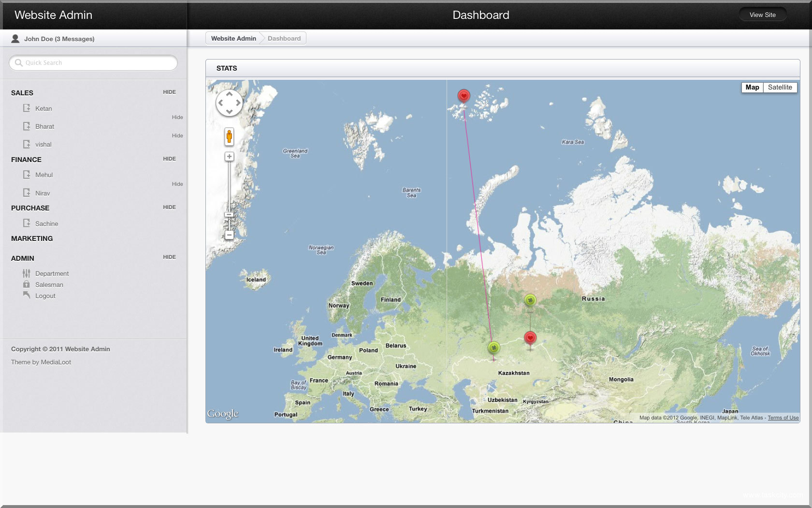Click the document icon next to Bharat

27,126
